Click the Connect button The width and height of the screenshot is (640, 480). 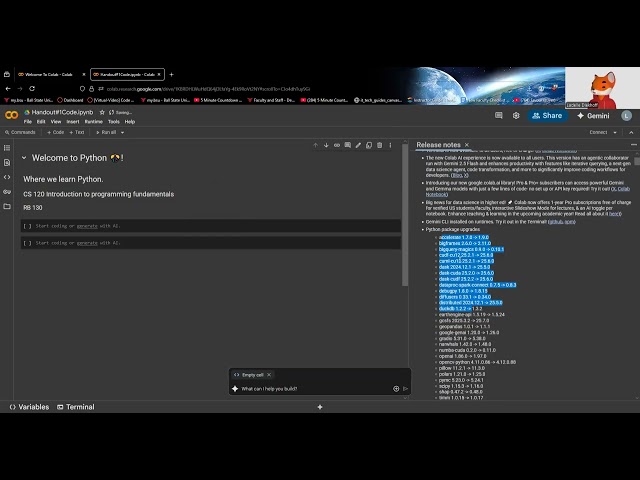point(598,132)
